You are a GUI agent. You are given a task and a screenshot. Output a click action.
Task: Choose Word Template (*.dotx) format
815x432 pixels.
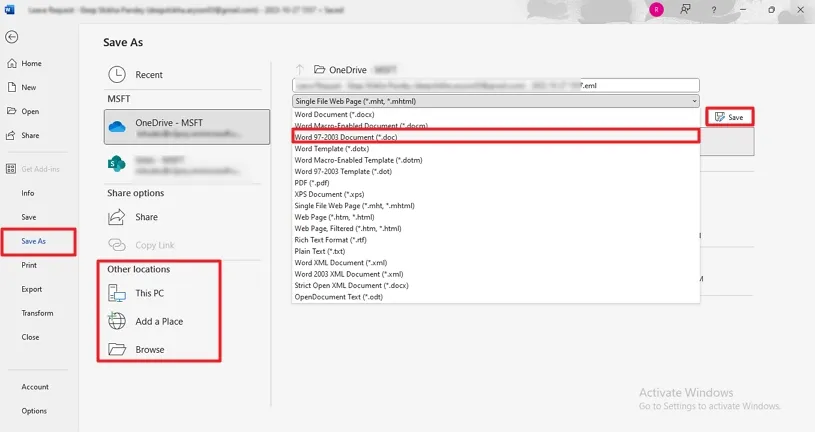(496, 149)
